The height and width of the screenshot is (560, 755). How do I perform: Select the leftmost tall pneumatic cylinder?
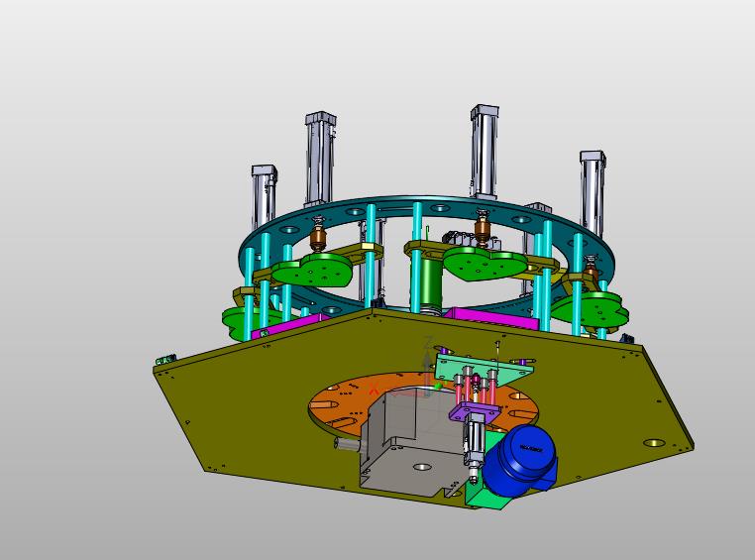coord(264,197)
